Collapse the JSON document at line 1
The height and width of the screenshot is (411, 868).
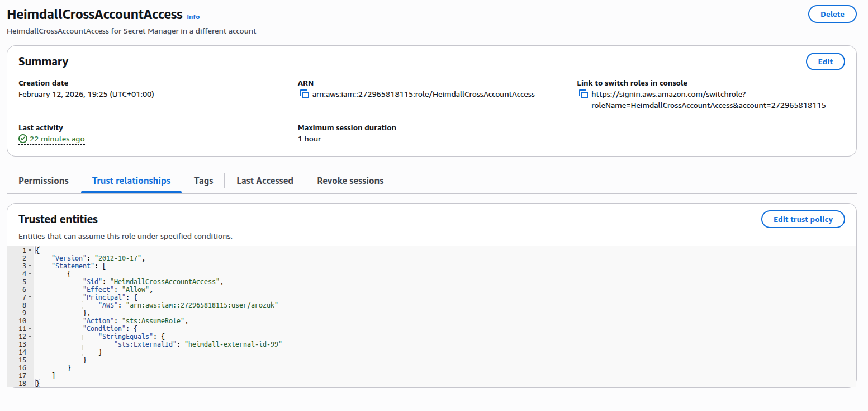click(x=31, y=249)
